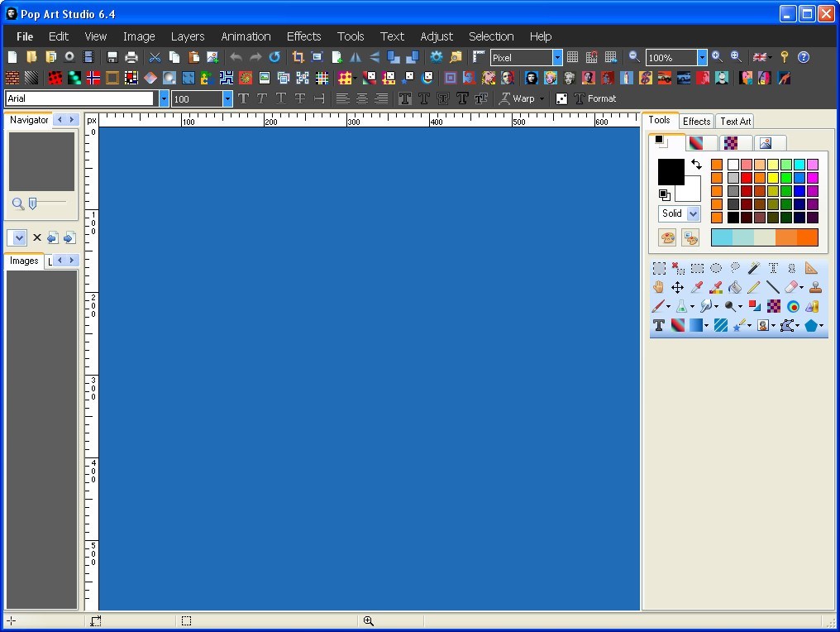
Task: Toggle bold text formatting
Action: click(243, 98)
